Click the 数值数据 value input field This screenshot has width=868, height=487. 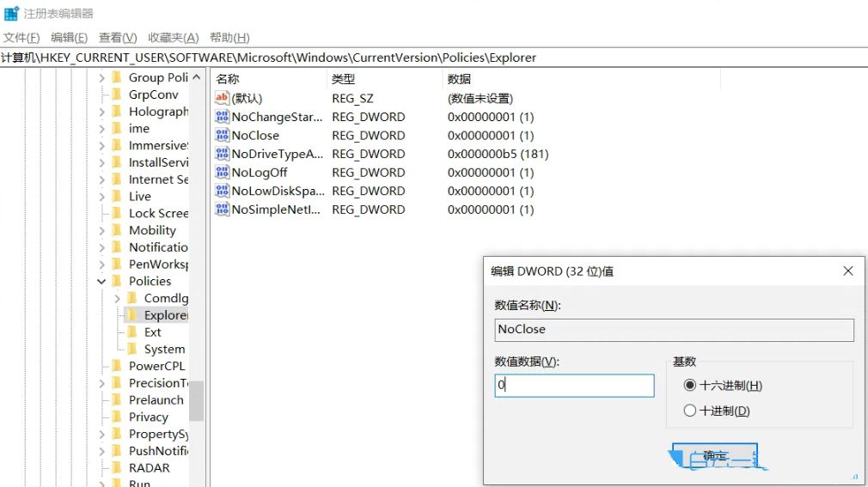574,385
